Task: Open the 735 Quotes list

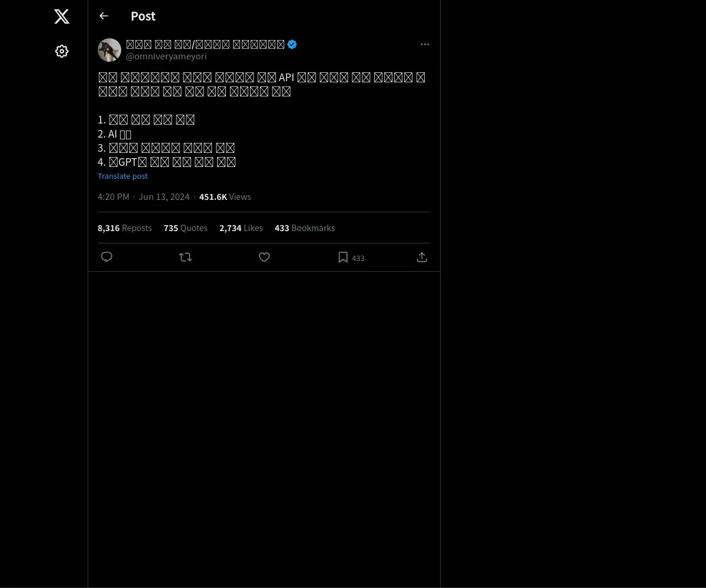Action: click(185, 228)
